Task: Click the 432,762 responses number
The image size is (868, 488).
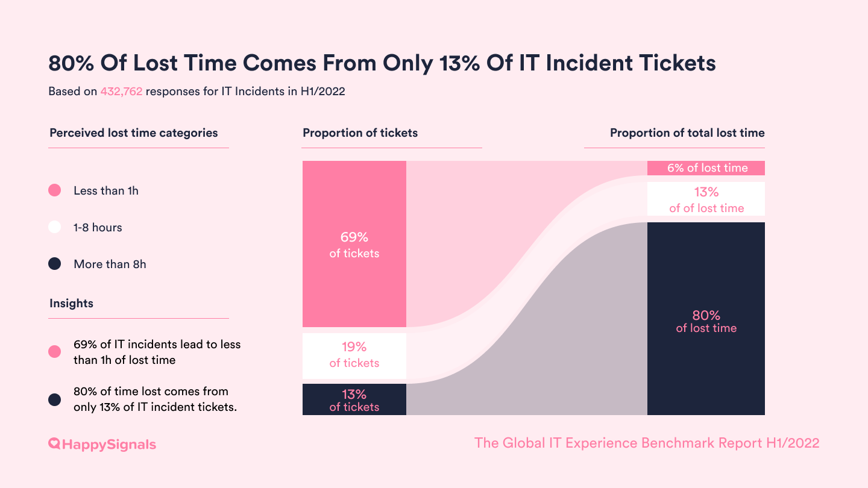Action: (121, 92)
